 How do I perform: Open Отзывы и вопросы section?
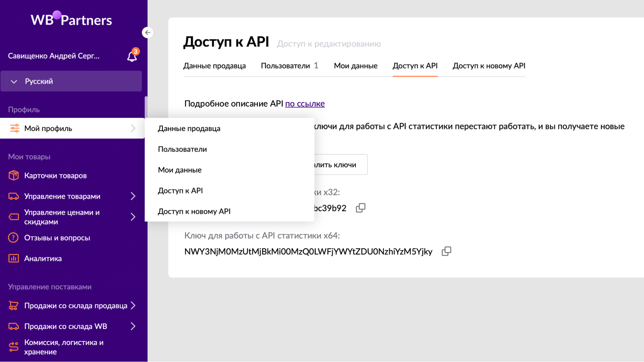point(57,238)
